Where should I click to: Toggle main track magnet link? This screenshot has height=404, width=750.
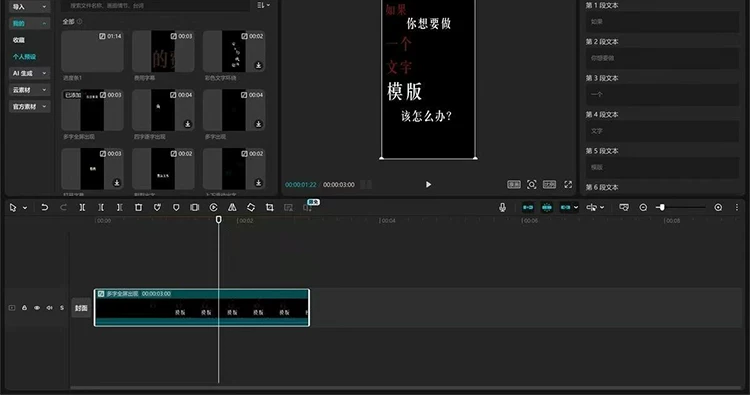[528, 207]
